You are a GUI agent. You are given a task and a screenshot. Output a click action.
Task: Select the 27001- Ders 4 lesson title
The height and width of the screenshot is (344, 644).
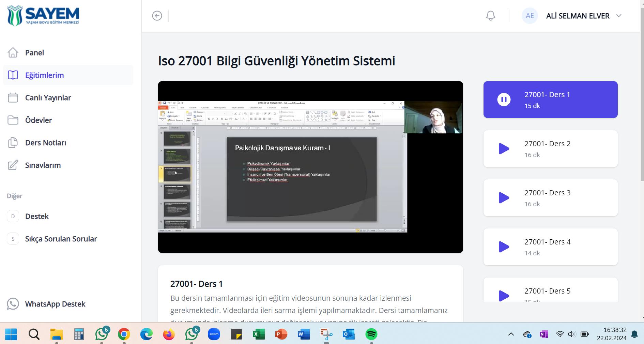coord(548,242)
